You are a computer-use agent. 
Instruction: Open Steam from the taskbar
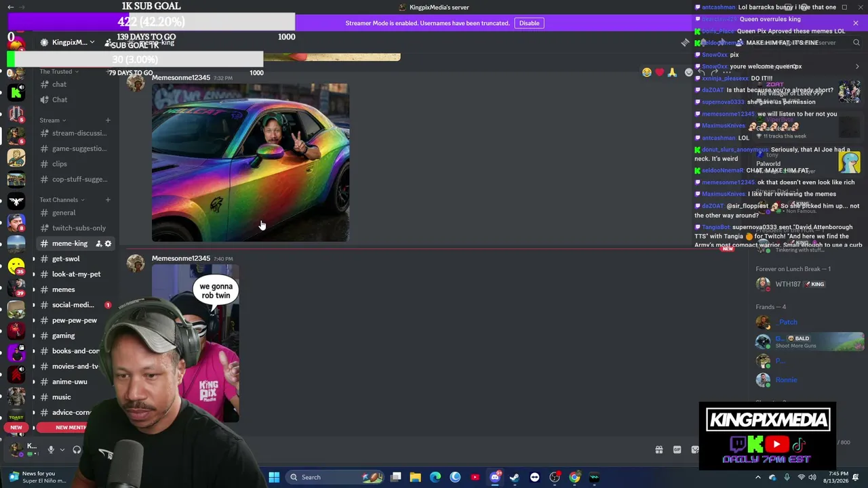(x=515, y=477)
